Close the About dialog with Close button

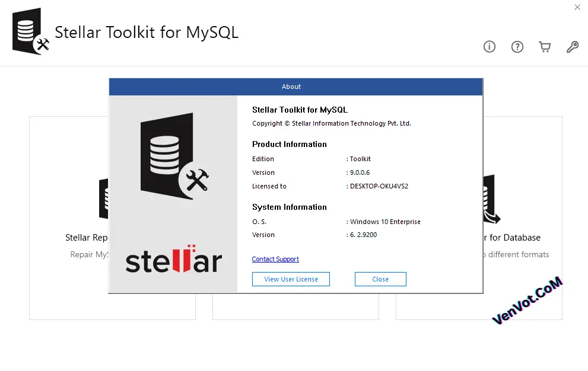(380, 279)
